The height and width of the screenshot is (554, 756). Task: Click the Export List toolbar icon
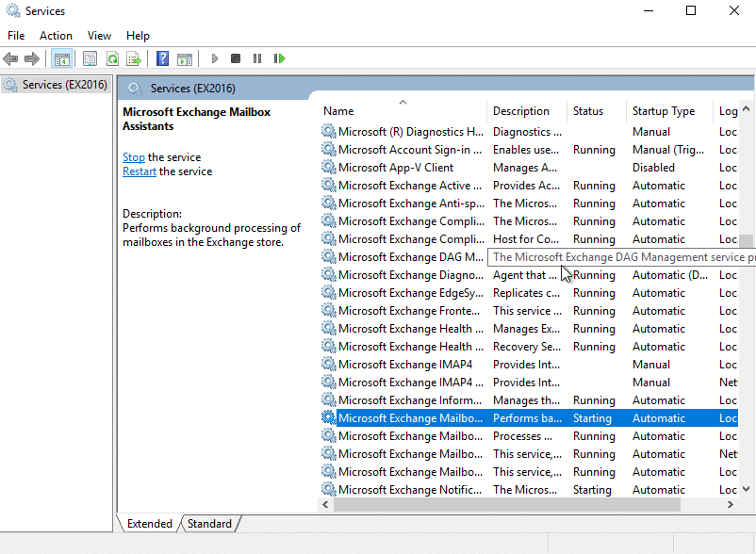135,58
